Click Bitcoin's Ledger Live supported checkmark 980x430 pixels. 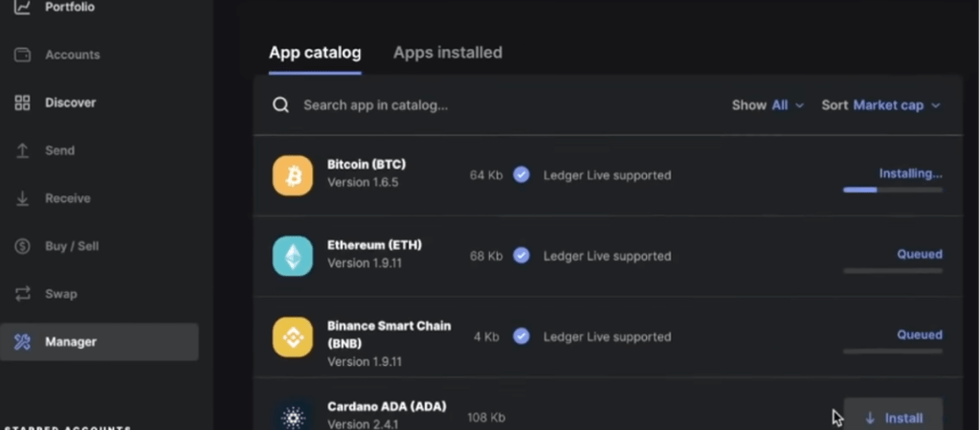(521, 175)
